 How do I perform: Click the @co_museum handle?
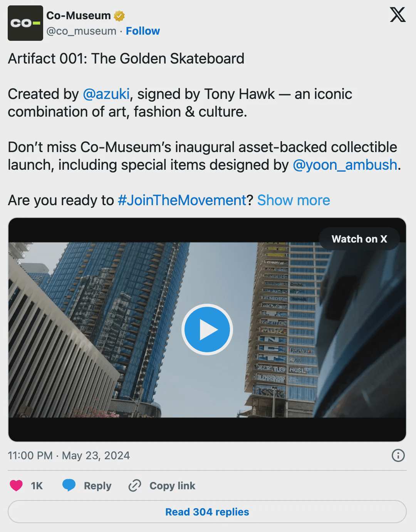click(81, 31)
